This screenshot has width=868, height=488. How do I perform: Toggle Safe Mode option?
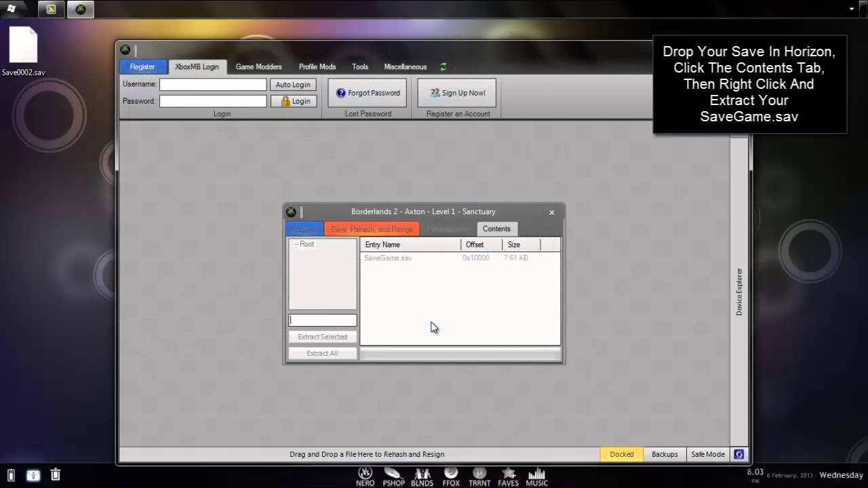[x=708, y=454]
